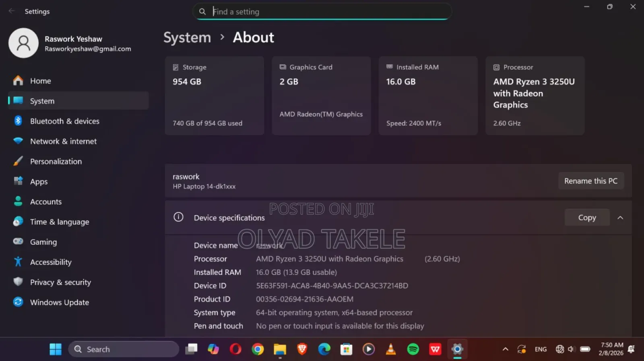Click the back arrow in Settings

tap(12, 11)
